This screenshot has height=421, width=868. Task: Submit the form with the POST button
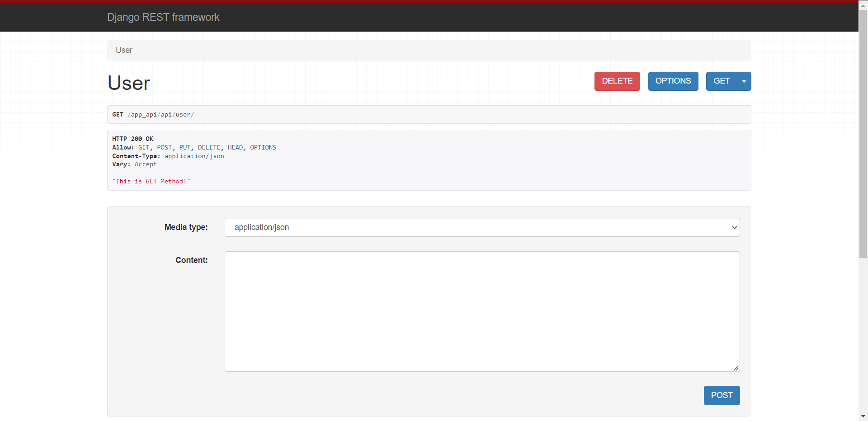pos(722,395)
